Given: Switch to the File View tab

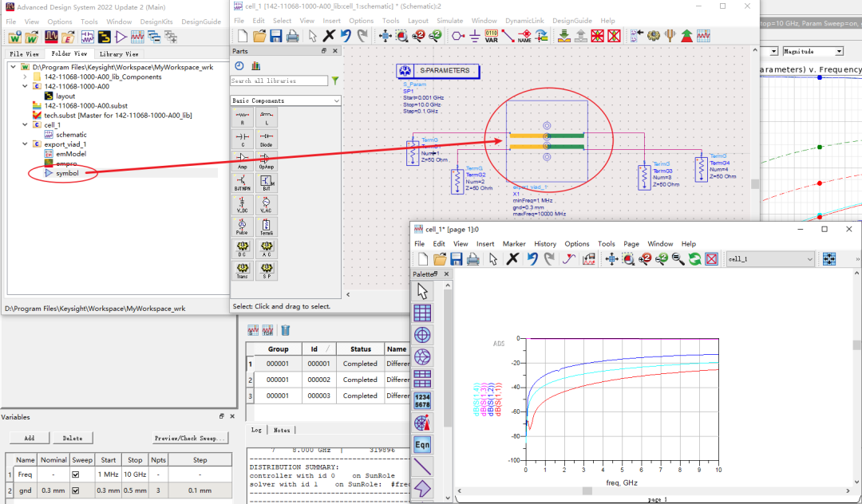Looking at the screenshot, I should pos(24,53).
